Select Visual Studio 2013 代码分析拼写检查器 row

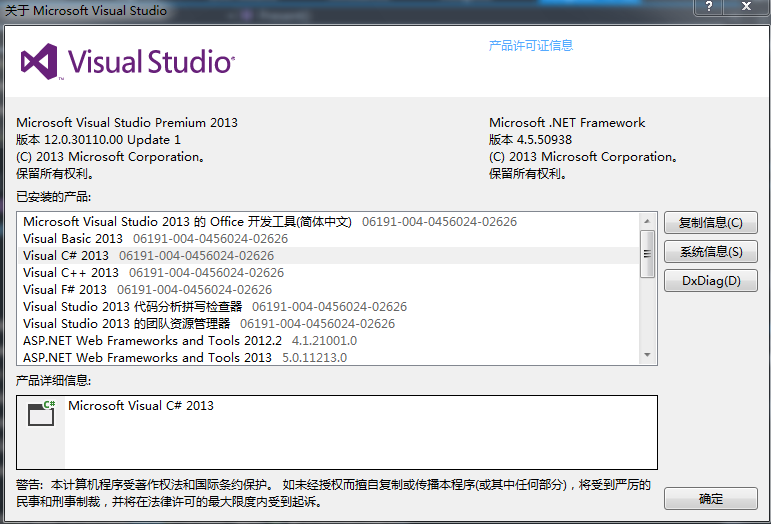tap(328, 307)
